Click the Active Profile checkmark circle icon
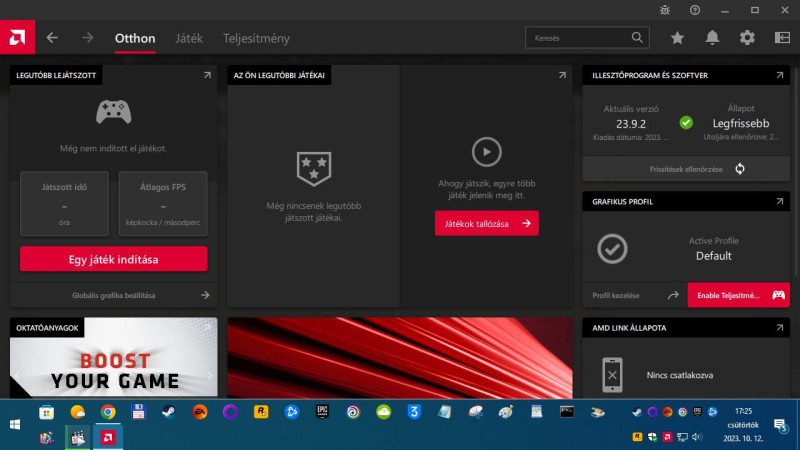 point(612,249)
